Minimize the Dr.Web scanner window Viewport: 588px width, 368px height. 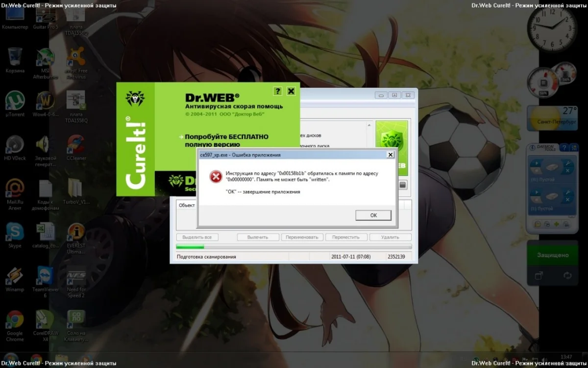[381, 95]
